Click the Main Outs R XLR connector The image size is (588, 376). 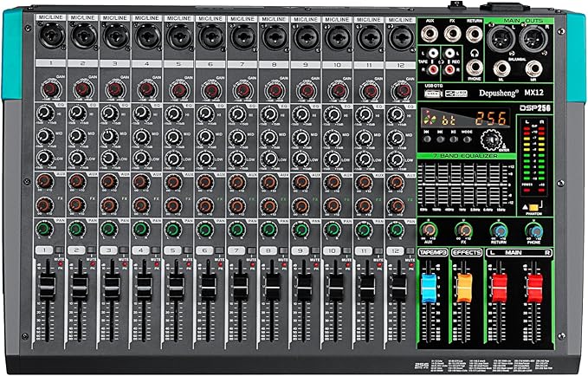[533, 37]
